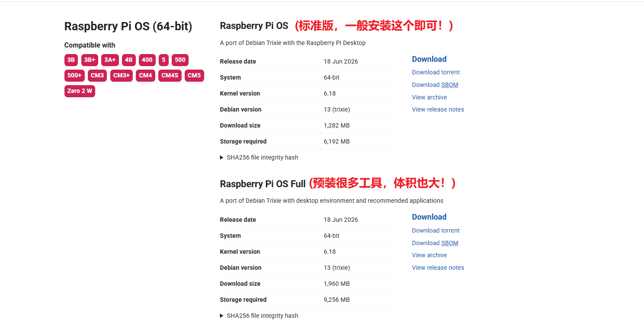Click the CM3+ compatibility badge

tap(122, 76)
